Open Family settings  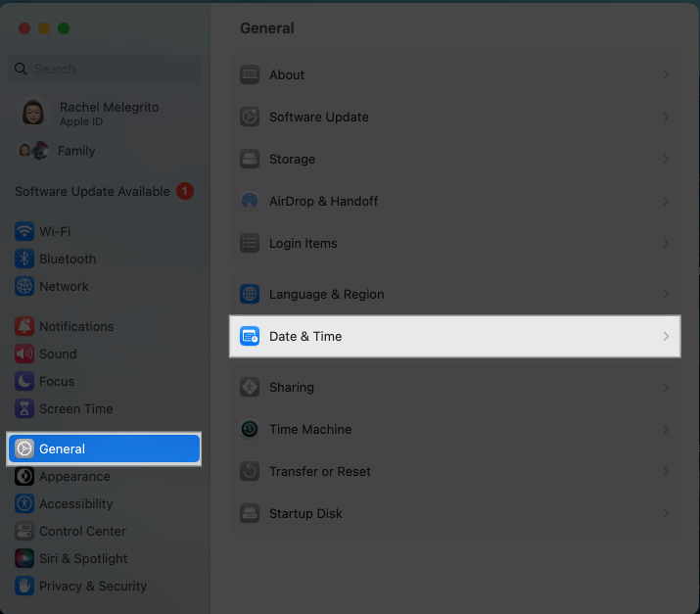(104, 151)
